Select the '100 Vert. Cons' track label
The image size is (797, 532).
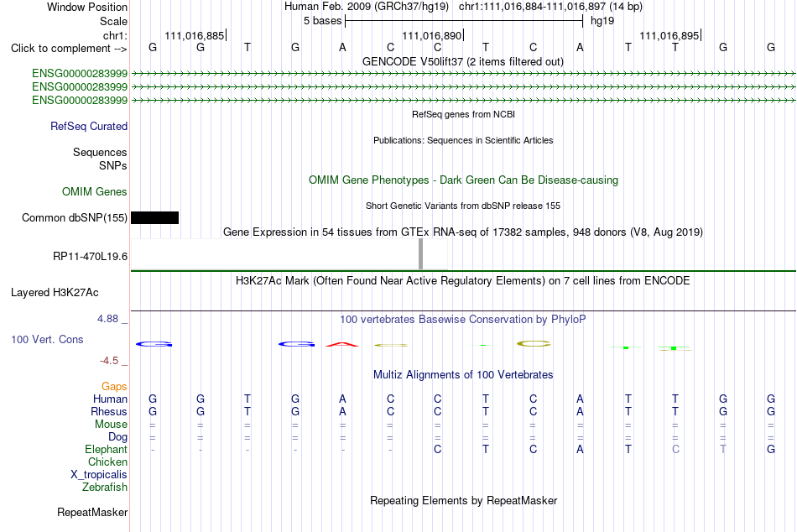[47, 339]
